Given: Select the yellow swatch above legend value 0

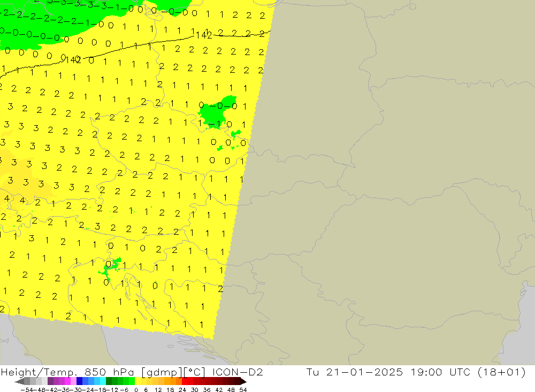Looking at the screenshot, I should pos(137,381).
